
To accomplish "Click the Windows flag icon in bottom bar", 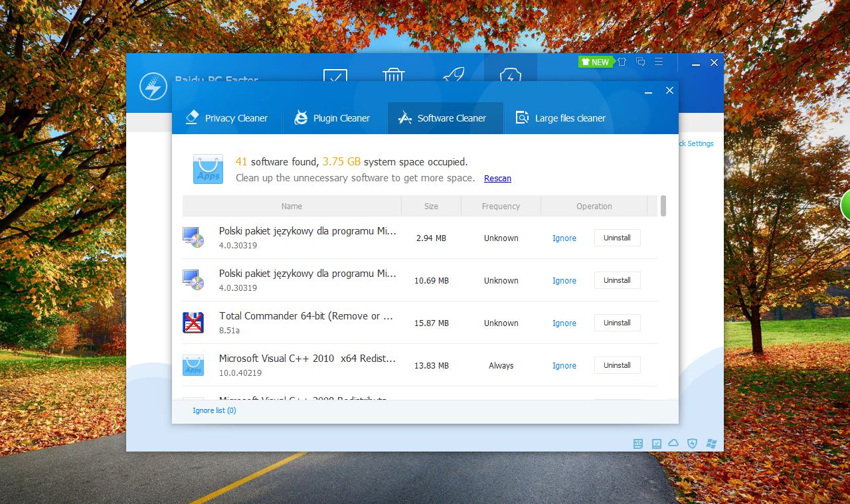I will (x=711, y=443).
